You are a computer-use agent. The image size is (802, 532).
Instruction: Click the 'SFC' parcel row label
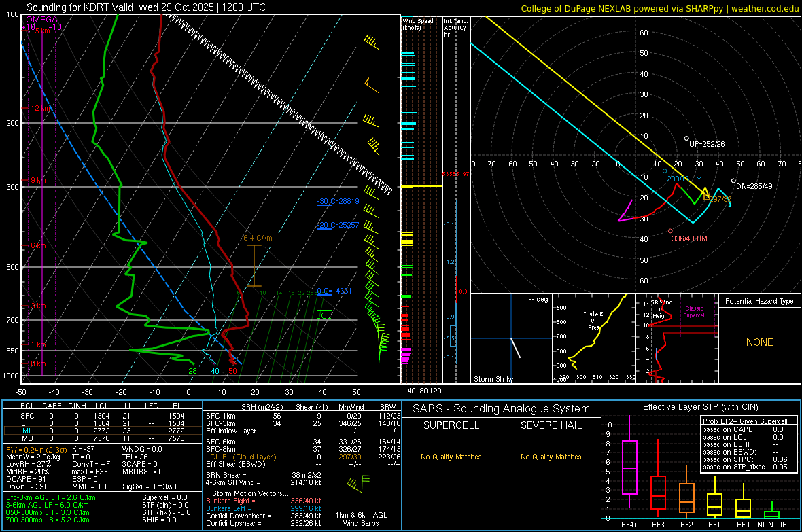[x=27, y=416]
